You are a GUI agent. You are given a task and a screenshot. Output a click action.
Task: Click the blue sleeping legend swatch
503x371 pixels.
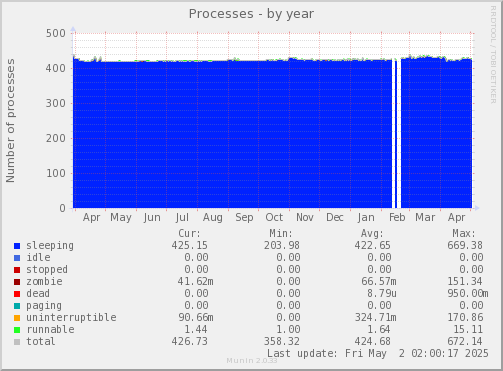click(x=17, y=246)
